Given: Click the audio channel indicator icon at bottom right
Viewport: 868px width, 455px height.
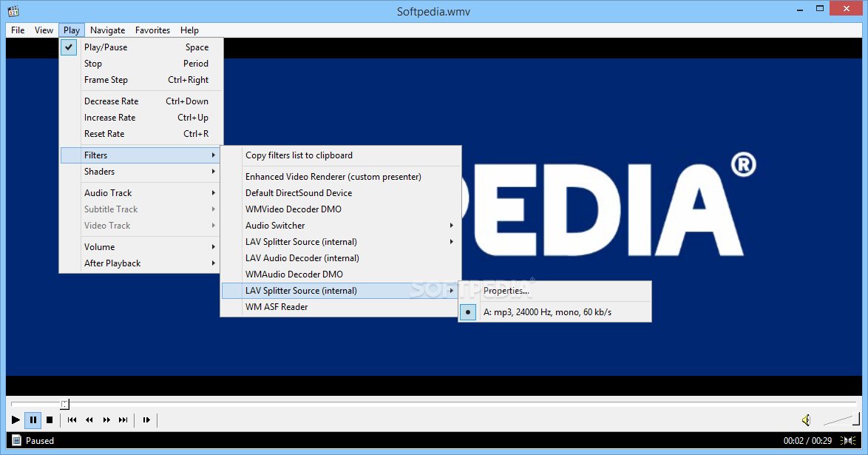Looking at the screenshot, I should coord(848,441).
